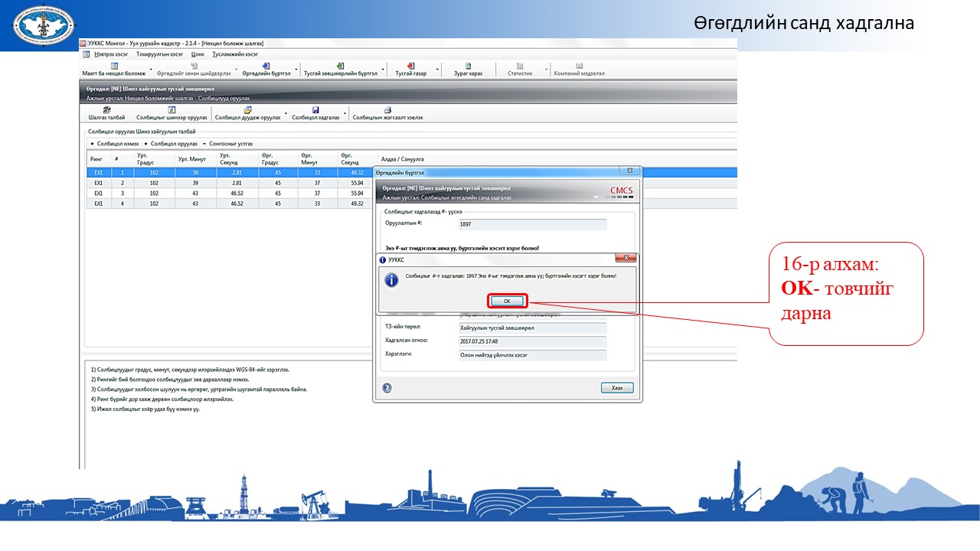Click the Маягт ба нөхцөл боломж toolbar icon

(x=114, y=66)
